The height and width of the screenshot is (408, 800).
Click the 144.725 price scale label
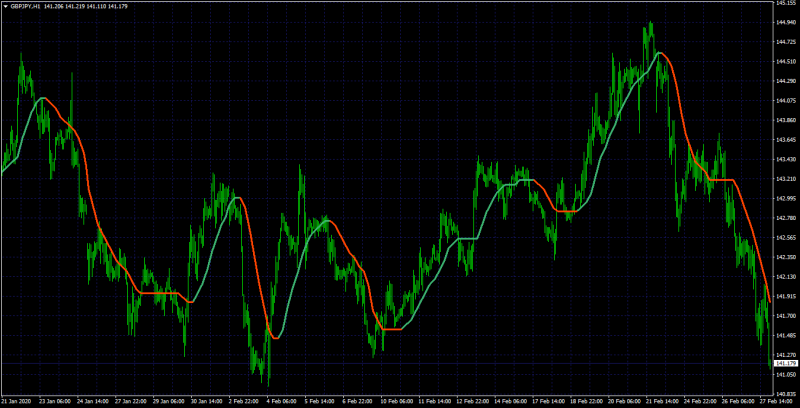[786, 42]
